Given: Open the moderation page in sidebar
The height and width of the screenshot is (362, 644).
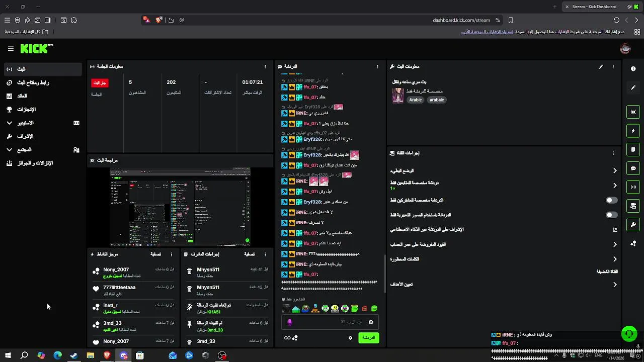Looking at the screenshot, I should [43, 136].
